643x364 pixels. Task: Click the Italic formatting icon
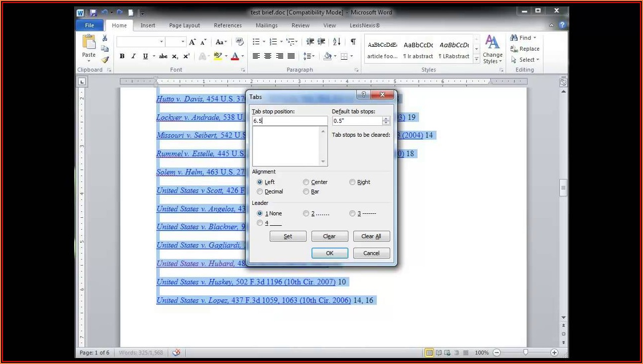[x=133, y=56]
